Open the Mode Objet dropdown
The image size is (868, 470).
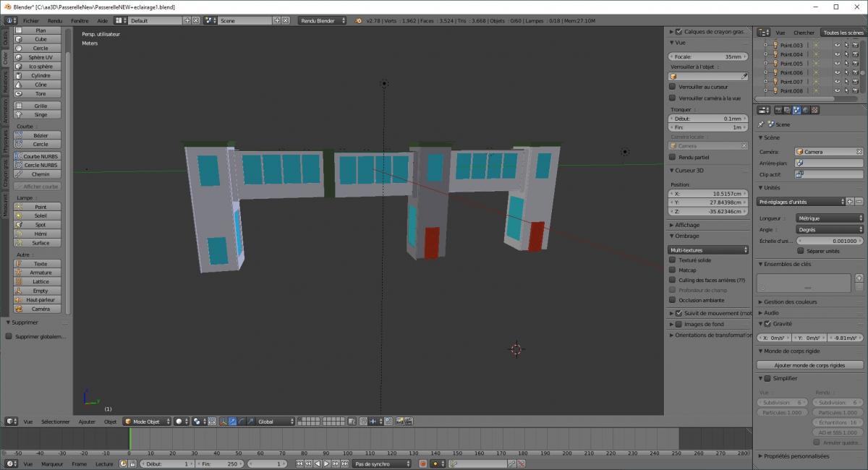147,422
